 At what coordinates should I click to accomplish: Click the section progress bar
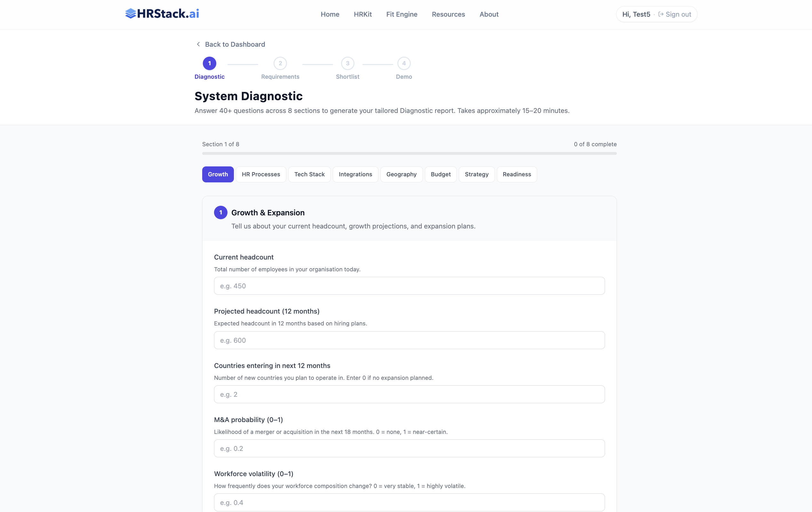tap(409, 154)
